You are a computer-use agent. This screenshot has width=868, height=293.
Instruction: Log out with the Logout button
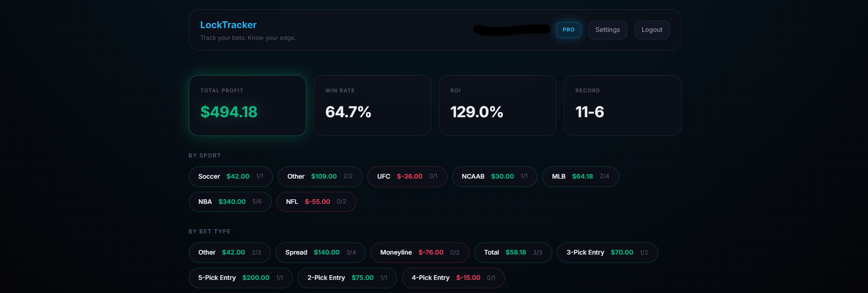pyautogui.click(x=652, y=30)
